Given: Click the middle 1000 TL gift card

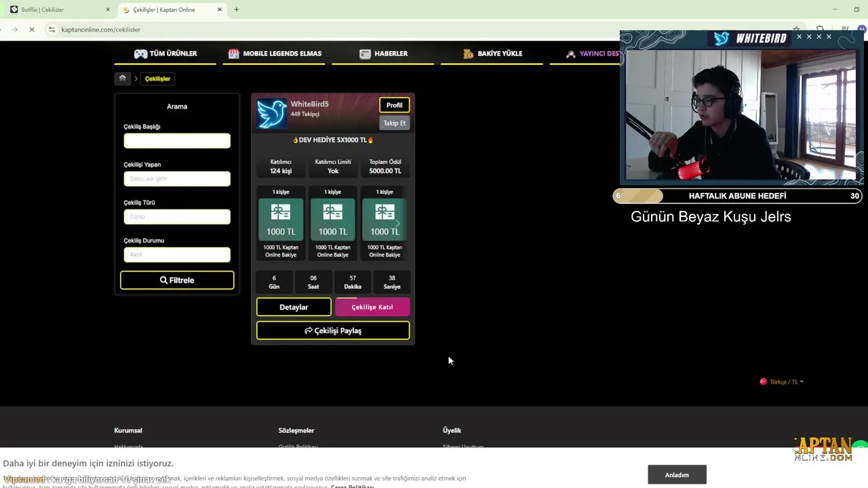Looking at the screenshot, I should tap(333, 218).
